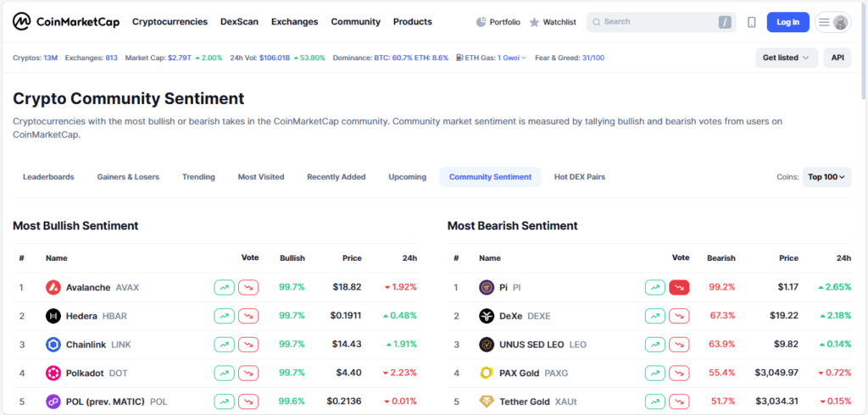The image size is (868, 415).
Task: Open Portfolio pie chart icon
Action: pyautogui.click(x=481, y=22)
